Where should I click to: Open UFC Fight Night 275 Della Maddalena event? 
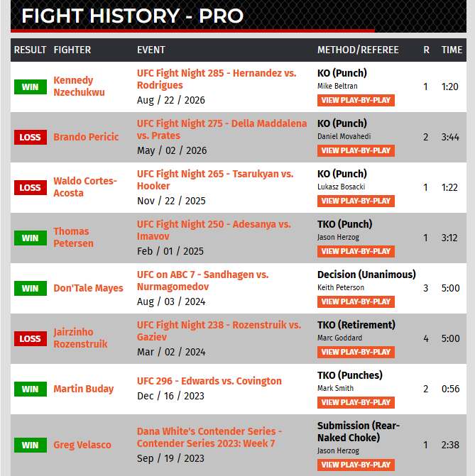222,130
